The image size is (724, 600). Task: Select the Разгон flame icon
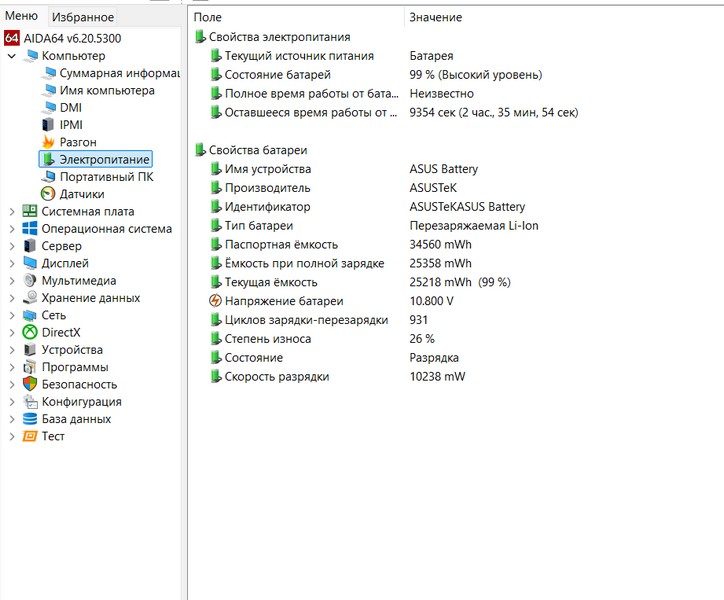48,142
